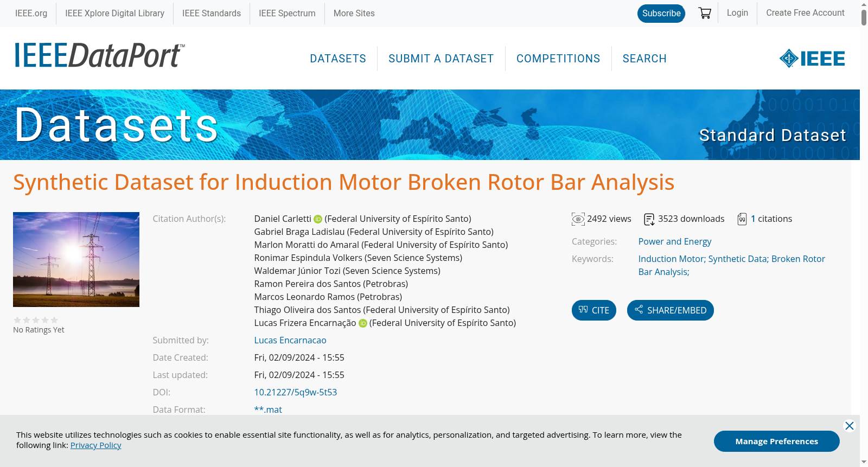Click the Synthetic Data keyword
Image resolution: width=868 pixels, height=467 pixels.
pos(739,259)
